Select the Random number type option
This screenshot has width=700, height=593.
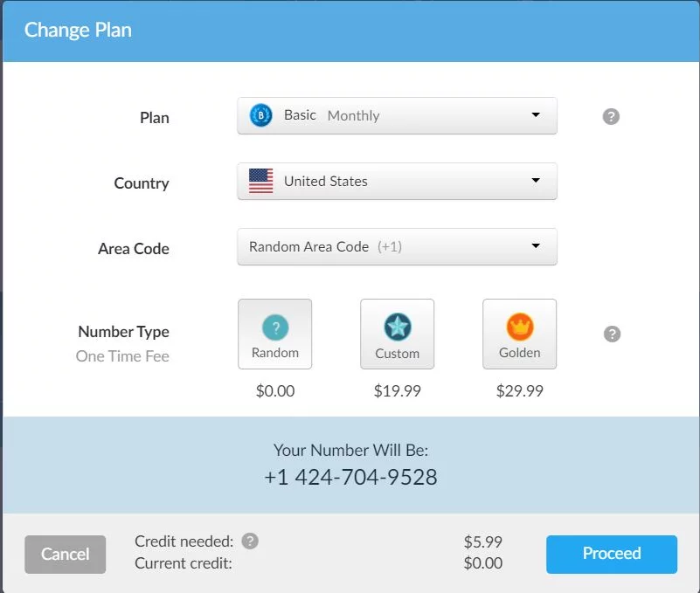275,334
